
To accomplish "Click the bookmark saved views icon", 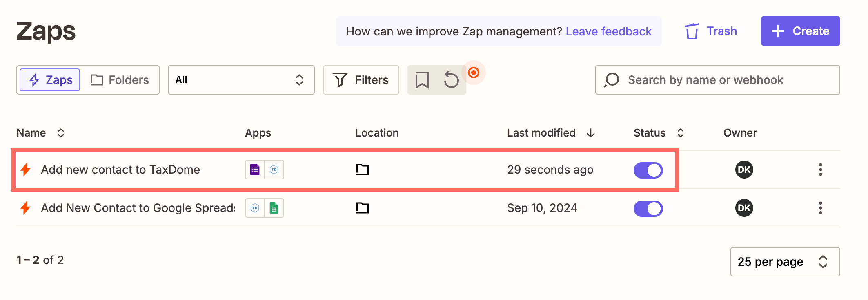I will (x=422, y=80).
